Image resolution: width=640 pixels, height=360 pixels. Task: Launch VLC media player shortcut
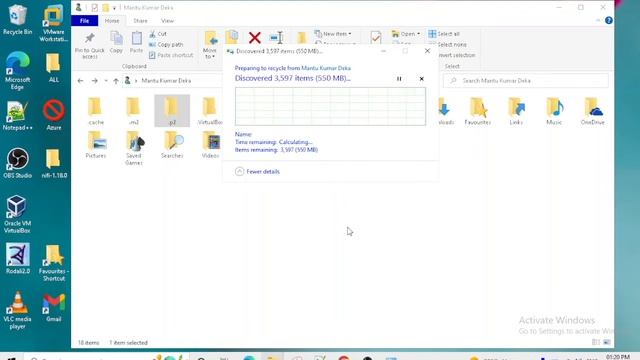(17, 310)
